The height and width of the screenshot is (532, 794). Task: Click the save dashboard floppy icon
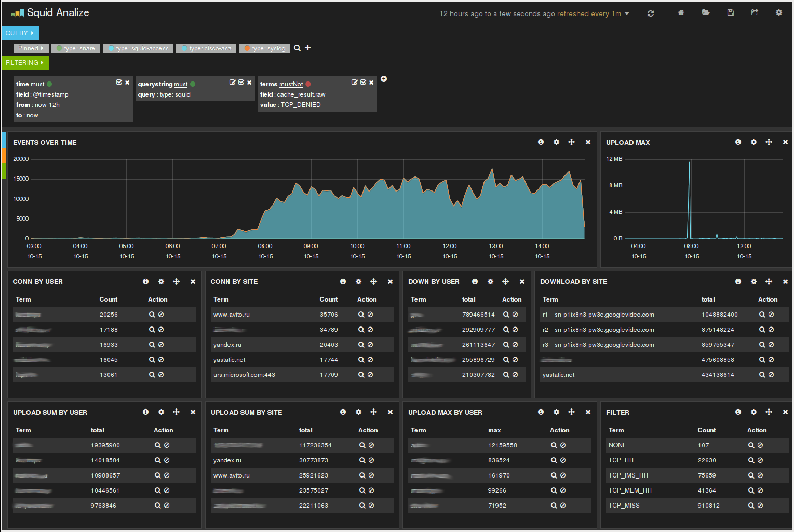(x=731, y=12)
